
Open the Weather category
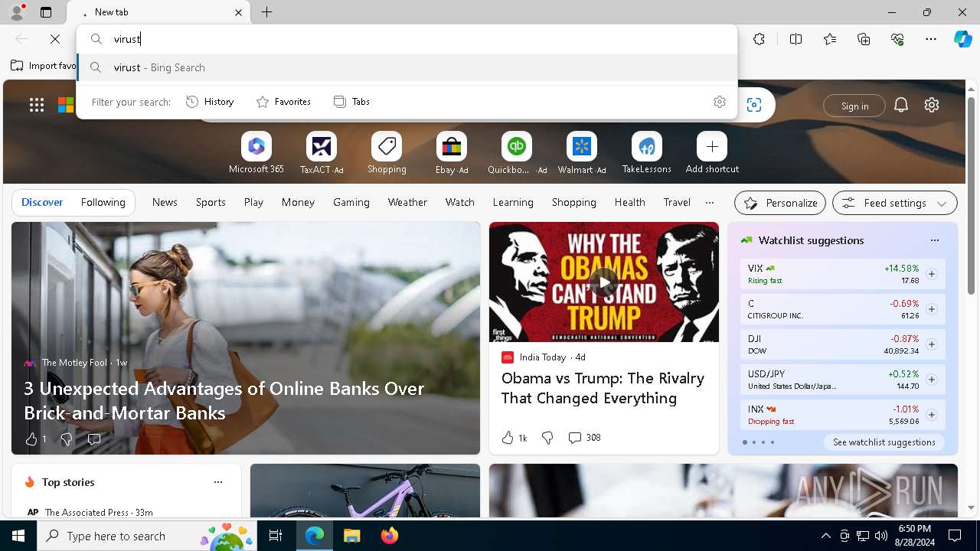pos(407,202)
